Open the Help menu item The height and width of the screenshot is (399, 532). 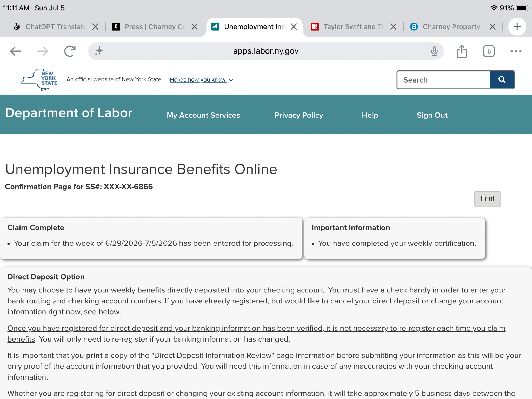click(370, 115)
